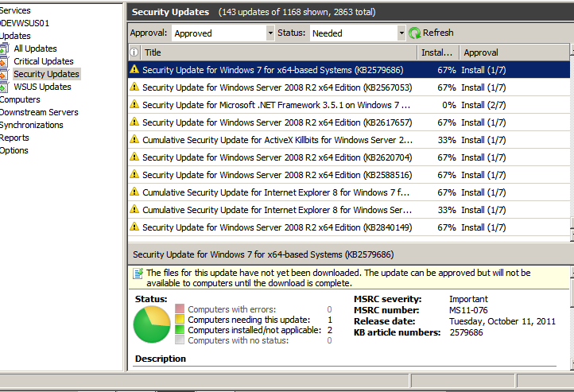Click warning icon for ActiveX Killbits update row
The width and height of the screenshot is (574, 392).
click(134, 139)
